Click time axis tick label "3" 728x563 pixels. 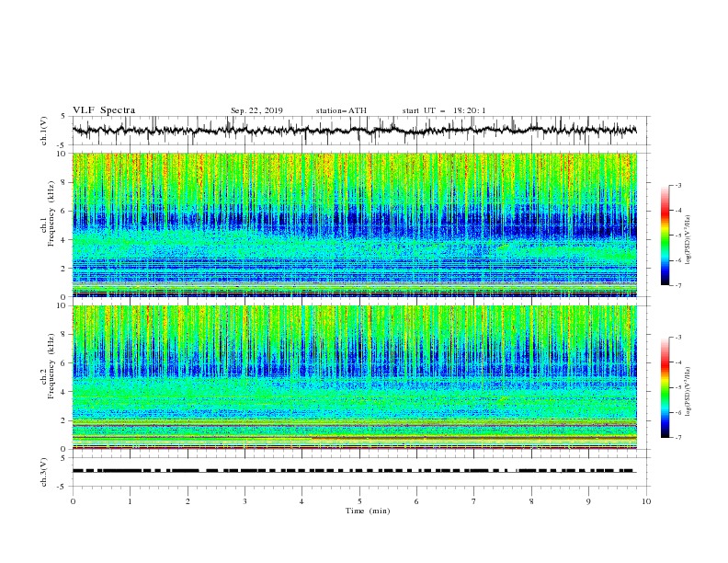point(245,501)
